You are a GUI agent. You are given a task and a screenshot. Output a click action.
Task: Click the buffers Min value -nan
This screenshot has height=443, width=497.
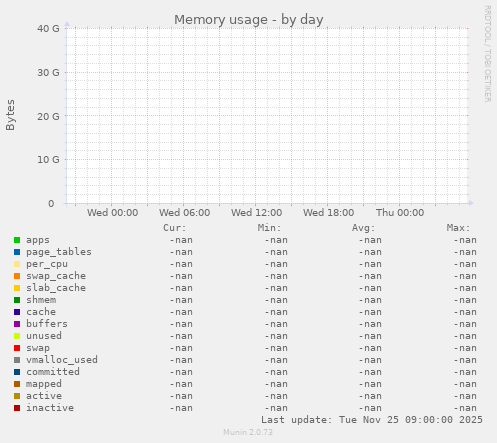[276, 324]
